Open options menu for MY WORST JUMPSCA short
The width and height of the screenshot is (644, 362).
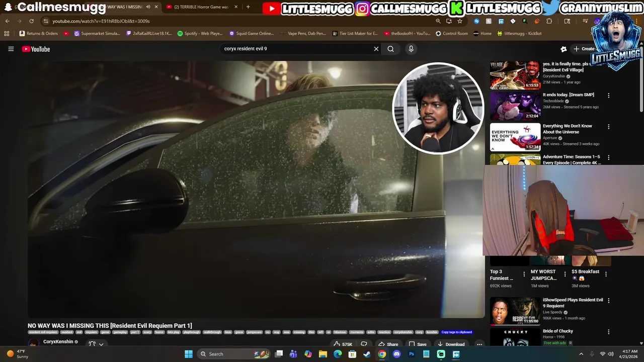coord(565,275)
